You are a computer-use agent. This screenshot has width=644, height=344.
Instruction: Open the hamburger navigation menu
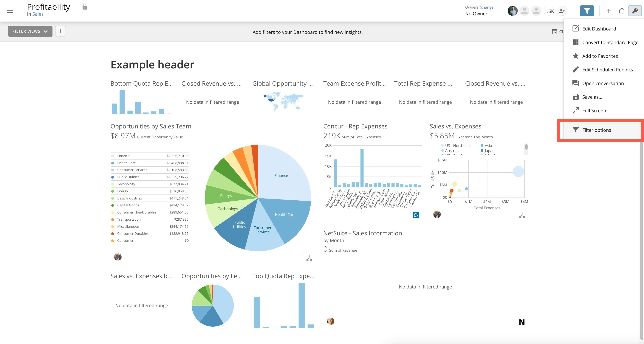[10, 11]
